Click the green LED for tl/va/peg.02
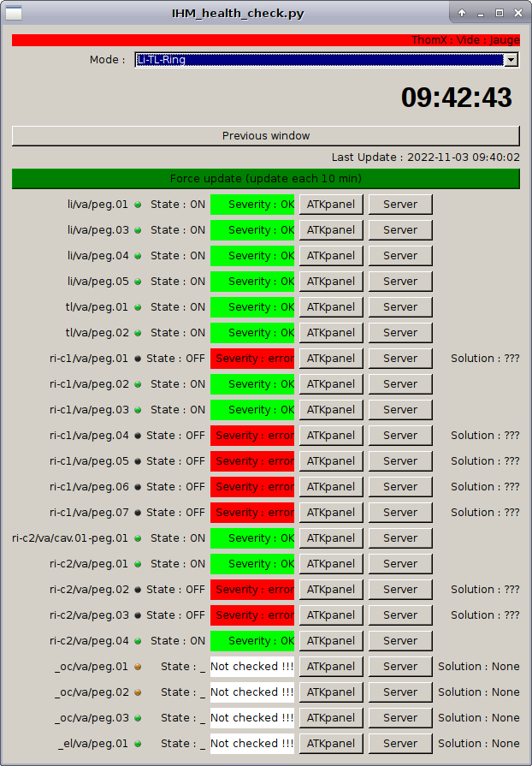 (x=138, y=333)
